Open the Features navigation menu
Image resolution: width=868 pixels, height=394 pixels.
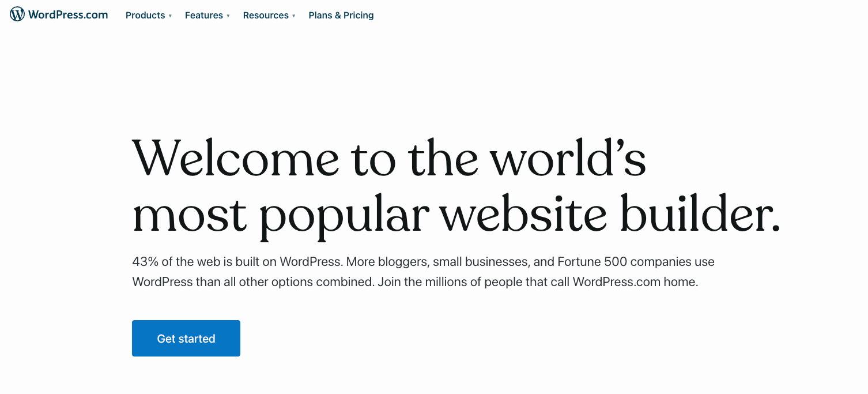click(204, 16)
